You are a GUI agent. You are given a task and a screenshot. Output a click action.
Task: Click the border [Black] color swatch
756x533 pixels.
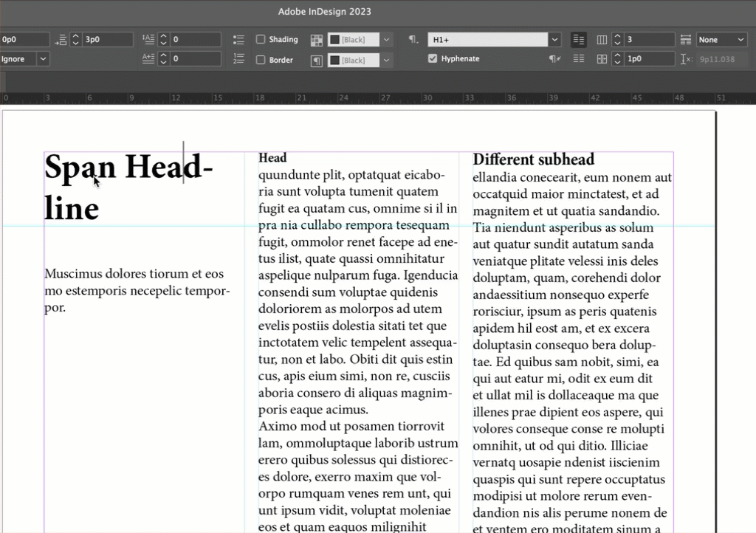(334, 61)
